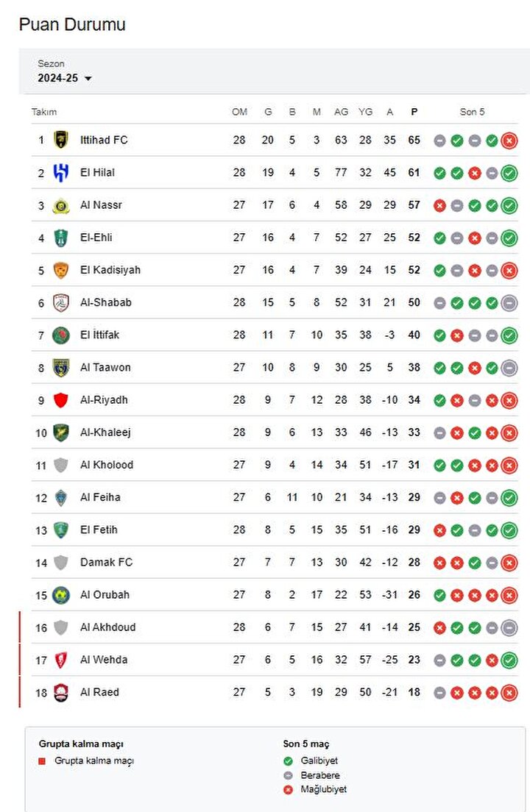
Task: Open the 2024-25 season dropdown
Action: click(64, 78)
